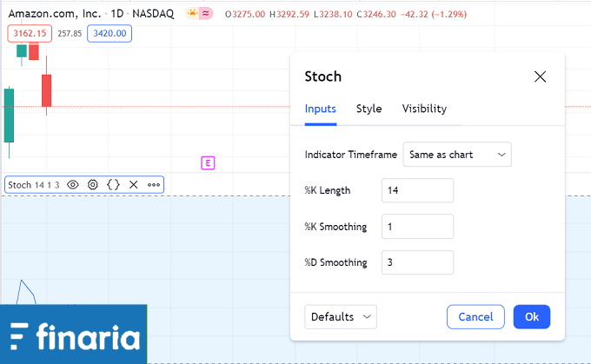Click the Indicator Timeframe label text

[x=350, y=155]
